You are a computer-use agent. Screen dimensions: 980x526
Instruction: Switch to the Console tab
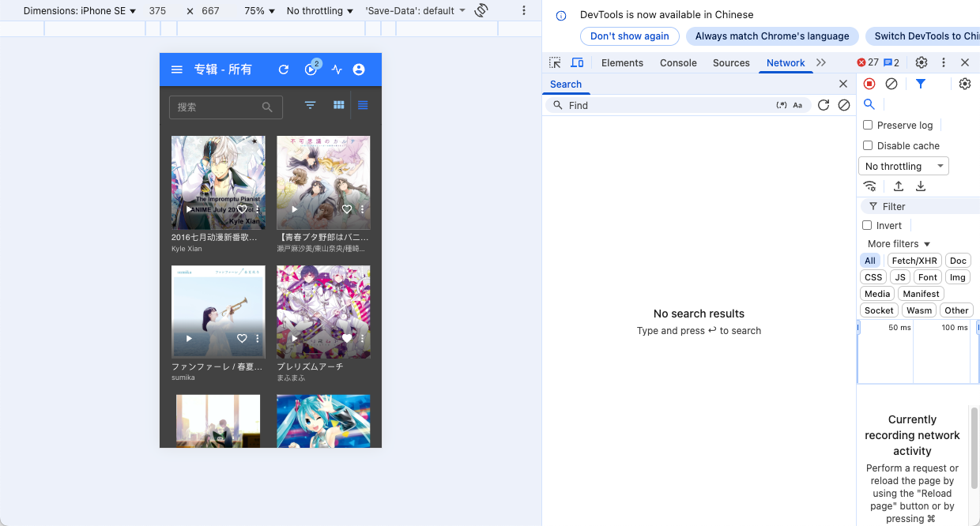pos(678,63)
